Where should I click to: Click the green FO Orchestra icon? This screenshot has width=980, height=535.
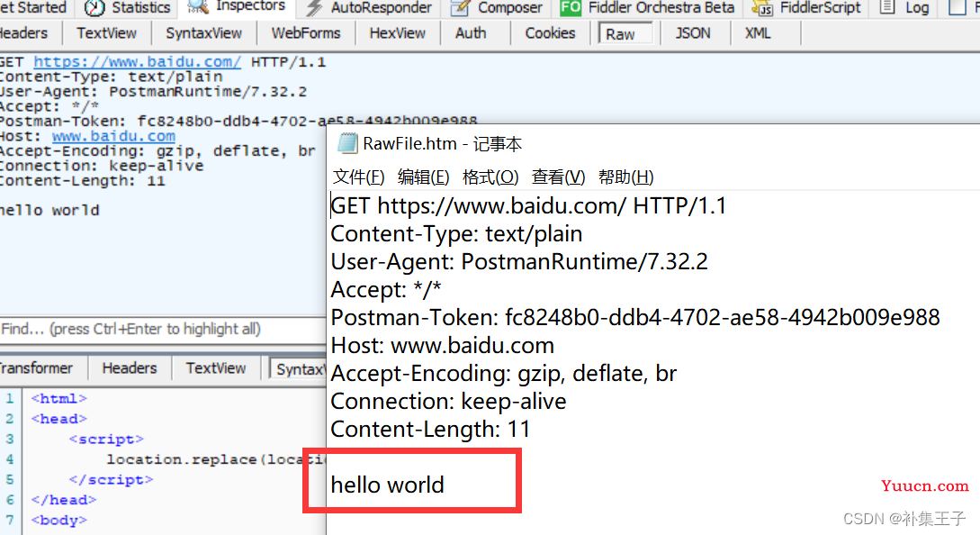pyautogui.click(x=570, y=7)
